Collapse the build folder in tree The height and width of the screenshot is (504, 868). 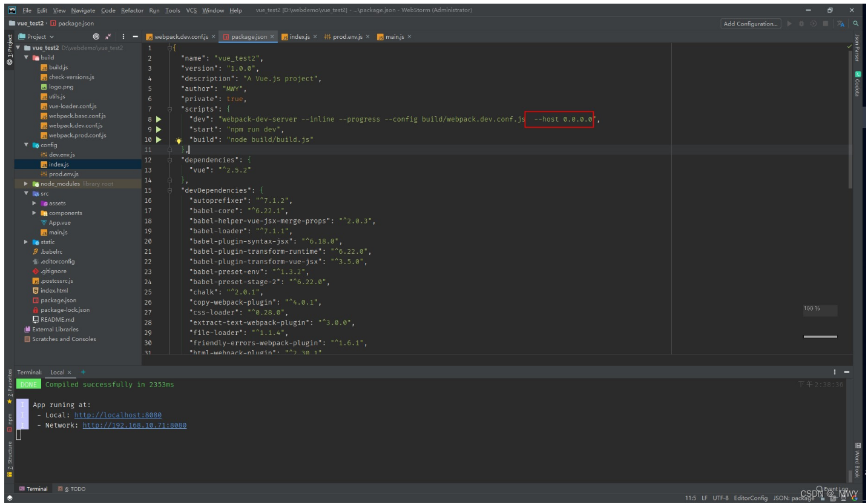(x=27, y=58)
